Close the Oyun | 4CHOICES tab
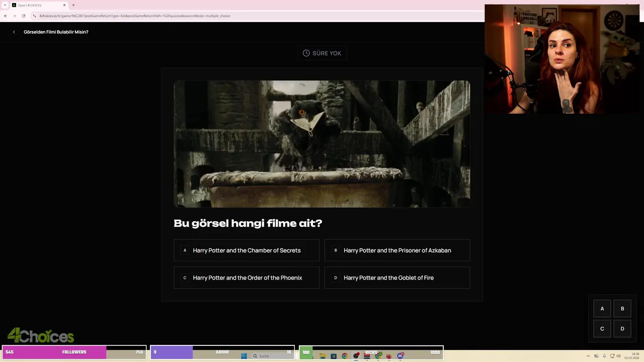The width and height of the screenshot is (644, 362). click(64, 5)
